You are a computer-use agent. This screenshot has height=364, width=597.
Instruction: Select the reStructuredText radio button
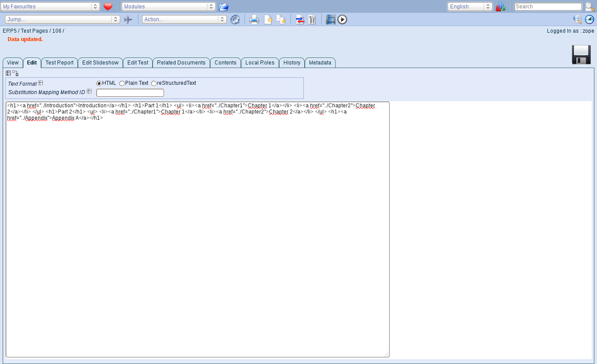click(x=154, y=83)
